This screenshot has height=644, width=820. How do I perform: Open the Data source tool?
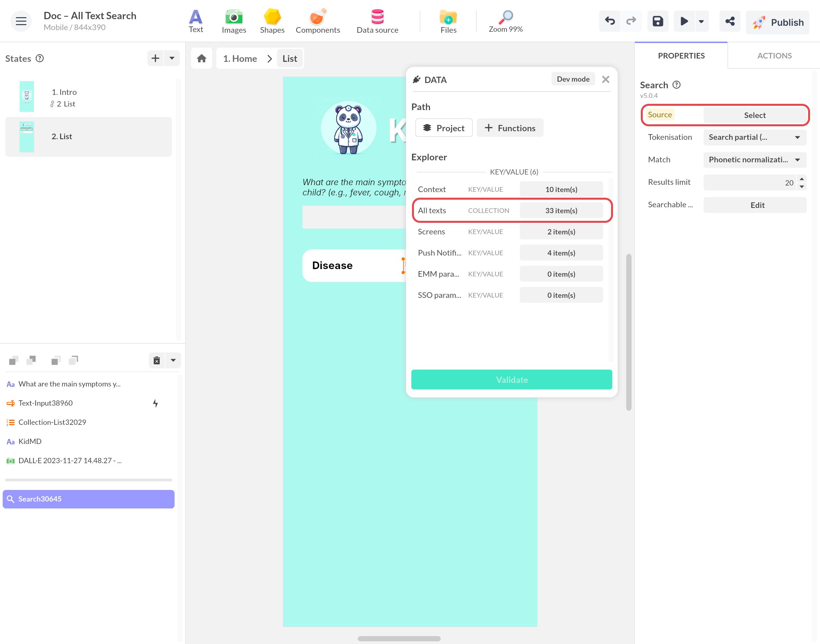point(377,21)
